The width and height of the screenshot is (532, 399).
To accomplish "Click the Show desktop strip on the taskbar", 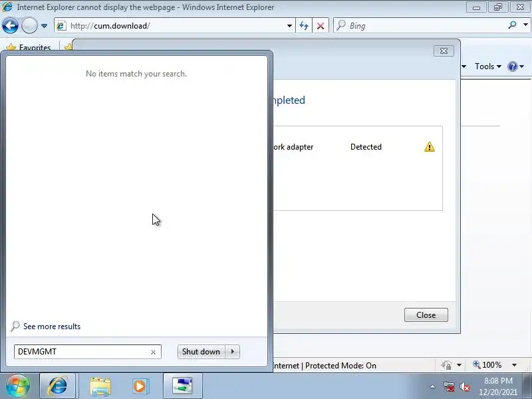I will tap(528, 386).
